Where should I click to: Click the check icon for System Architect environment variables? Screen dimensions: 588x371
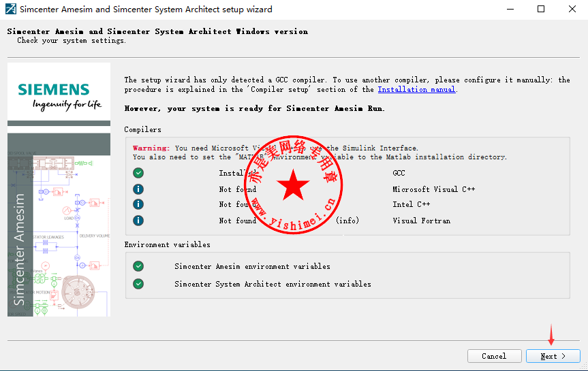point(138,284)
